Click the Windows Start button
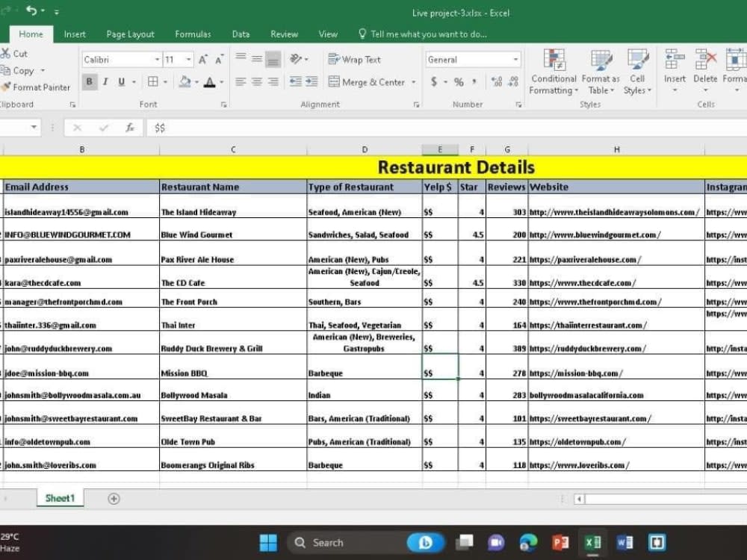The width and height of the screenshot is (747, 560). click(x=268, y=542)
